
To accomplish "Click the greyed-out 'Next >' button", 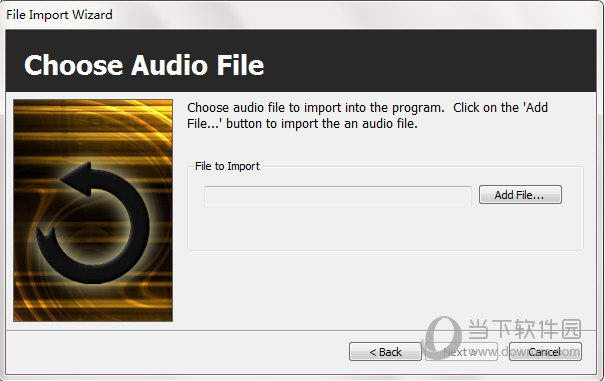I will pyautogui.click(x=461, y=352).
